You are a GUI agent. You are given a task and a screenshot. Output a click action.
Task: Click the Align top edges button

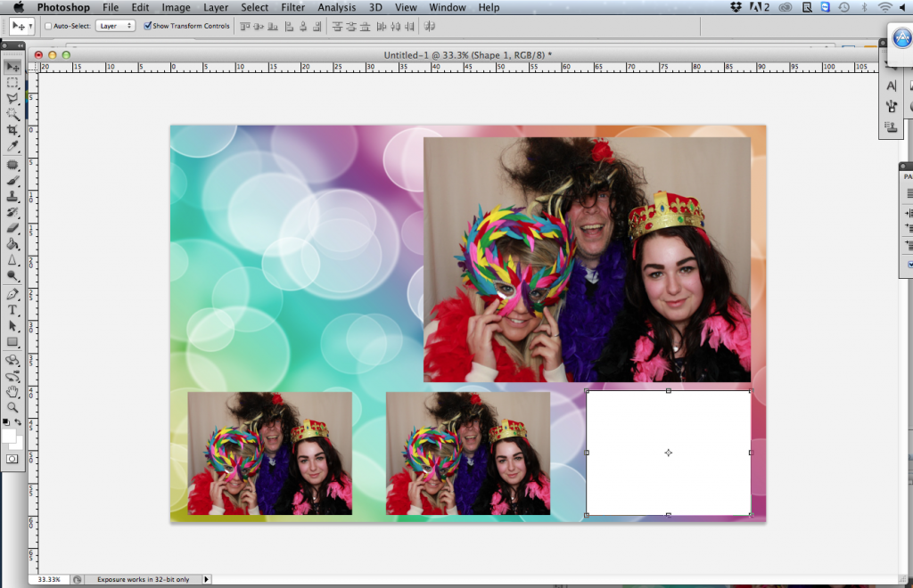[243, 26]
